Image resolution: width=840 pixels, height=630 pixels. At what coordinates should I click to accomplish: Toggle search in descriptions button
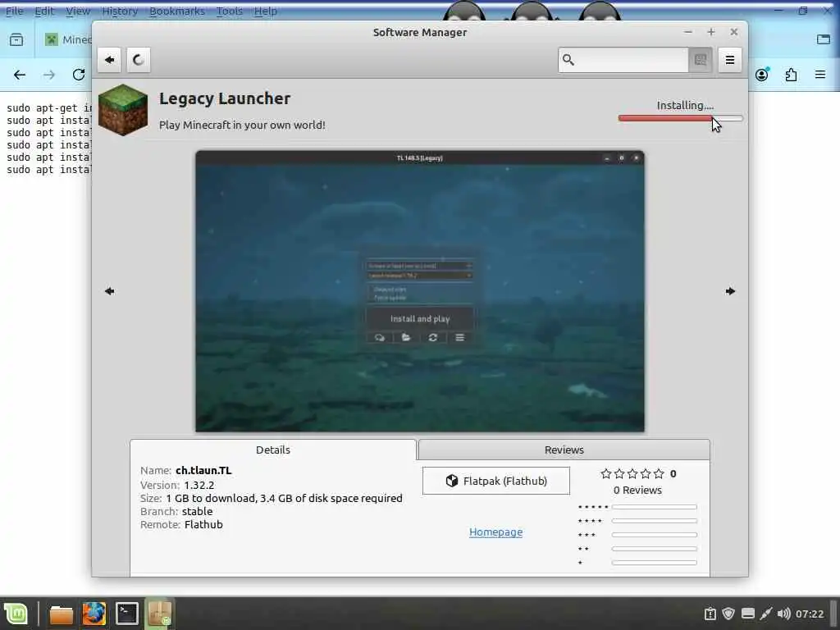tap(701, 59)
